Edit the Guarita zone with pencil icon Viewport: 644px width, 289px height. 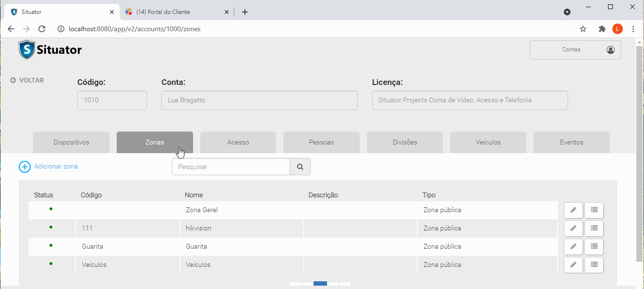click(x=573, y=247)
